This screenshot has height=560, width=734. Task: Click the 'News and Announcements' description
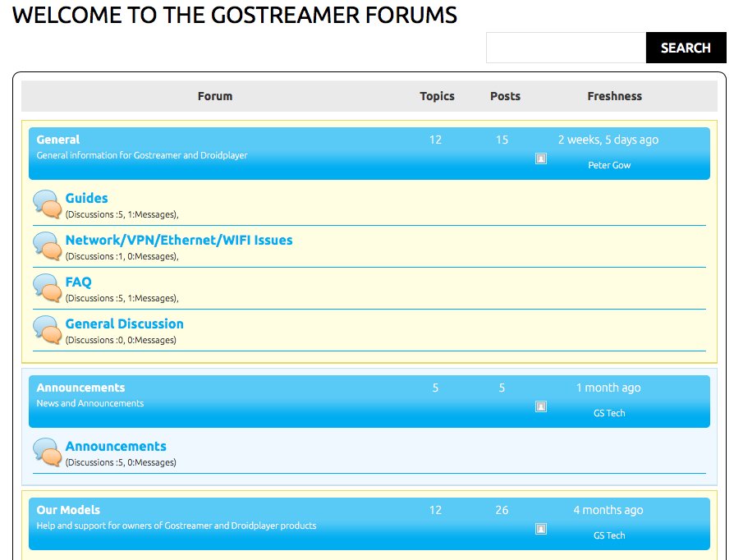(x=89, y=403)
